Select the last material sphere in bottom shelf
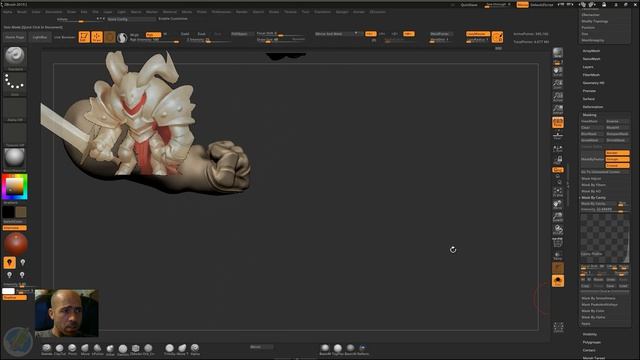640x360 pixels. pos(362,348)
